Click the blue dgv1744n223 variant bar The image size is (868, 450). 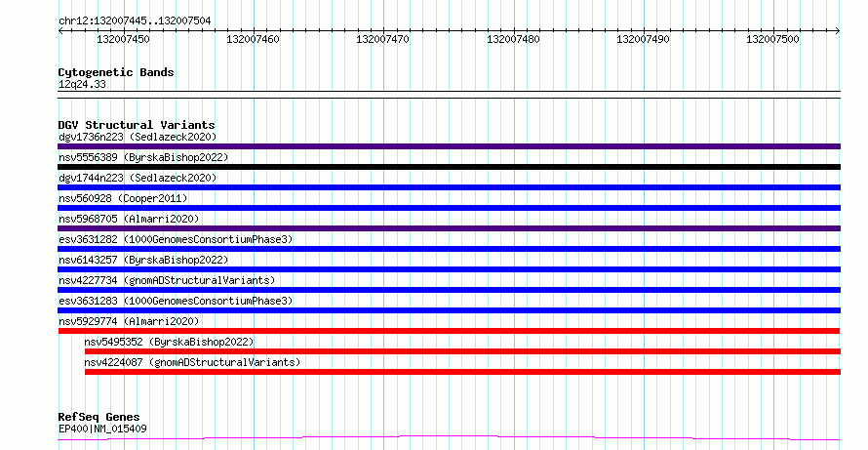[x=449, y=187]
